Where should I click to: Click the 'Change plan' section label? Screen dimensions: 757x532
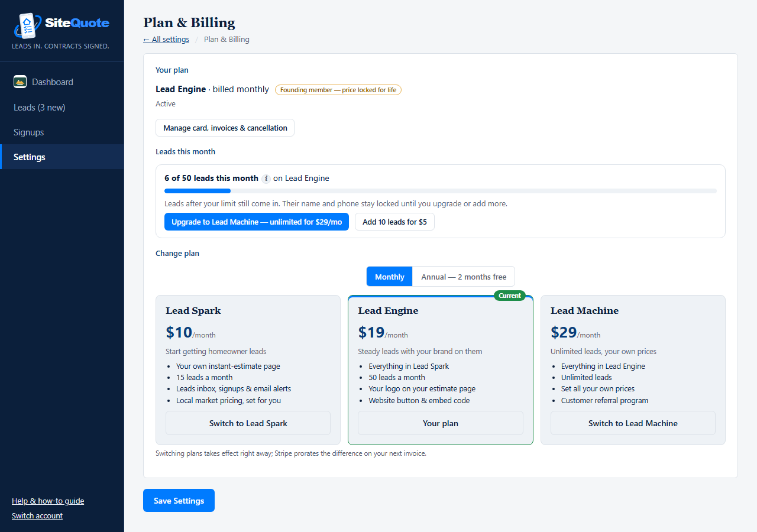pyautogui.click(x=177, y=254)
